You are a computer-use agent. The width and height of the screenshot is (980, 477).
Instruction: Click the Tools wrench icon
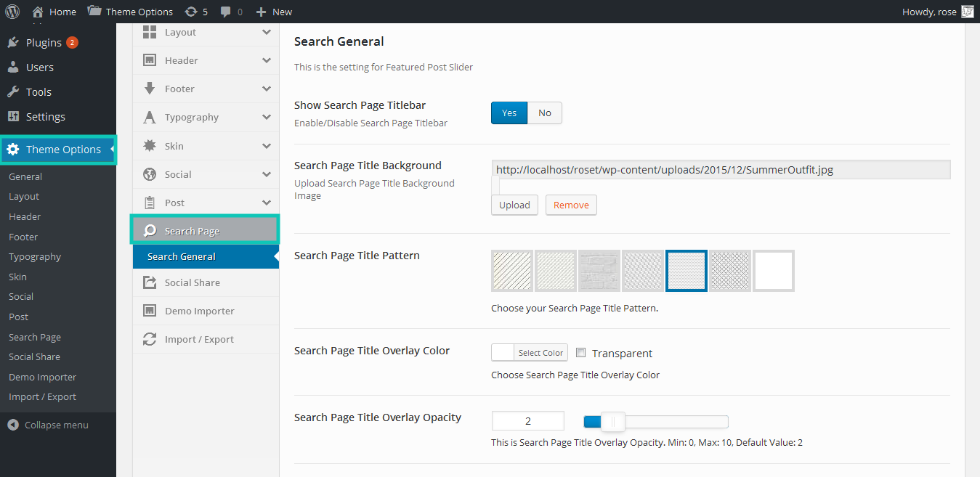coord(13,92)
